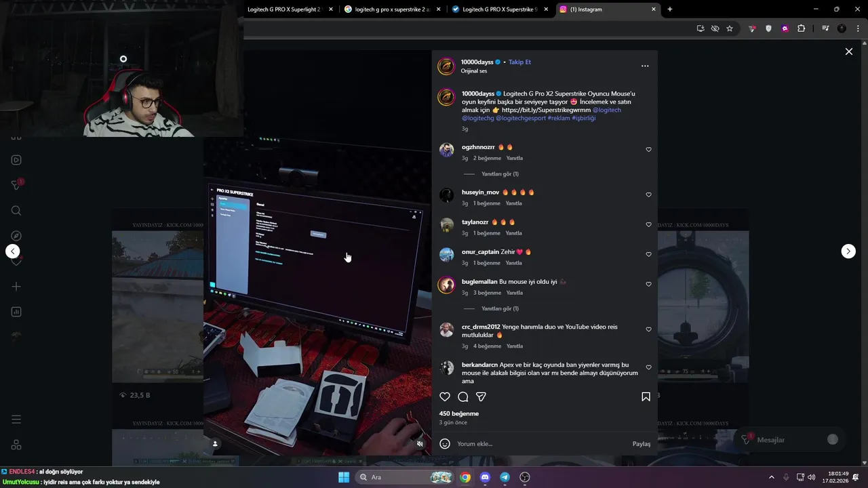Open Telegram from the taskbar
868x488 pixels.
pos(505,477)
